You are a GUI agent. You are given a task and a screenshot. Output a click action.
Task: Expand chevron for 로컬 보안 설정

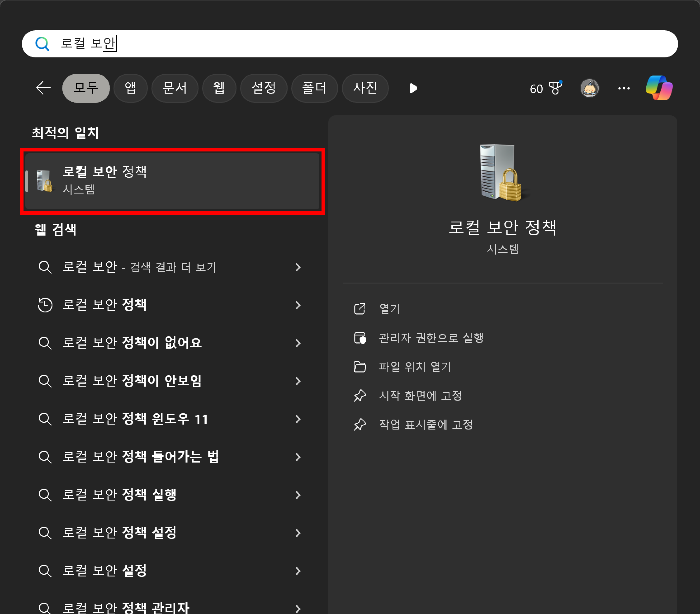point(298,571)
